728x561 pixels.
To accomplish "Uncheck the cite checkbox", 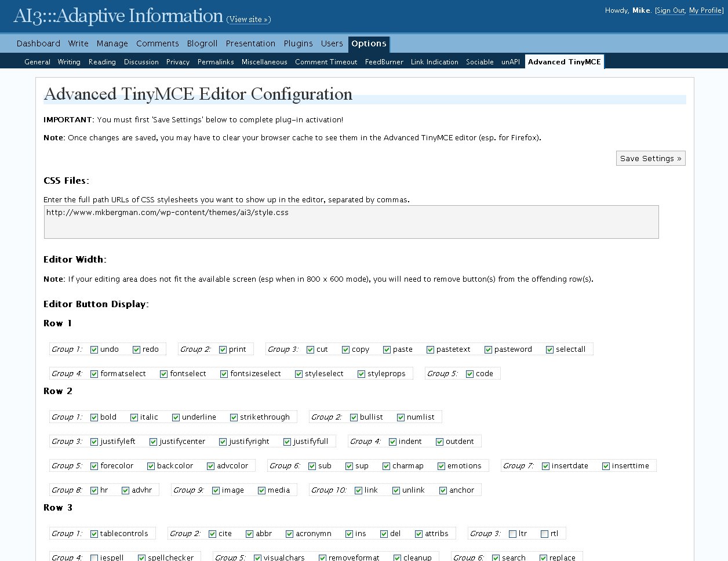I will pyautogui.click(x=212, y=534).
